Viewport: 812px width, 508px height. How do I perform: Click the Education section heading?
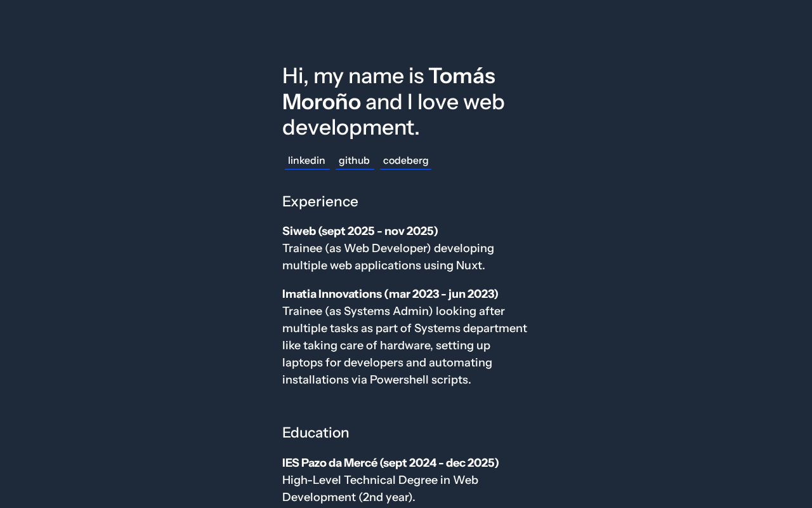click(x=315, y=432)
